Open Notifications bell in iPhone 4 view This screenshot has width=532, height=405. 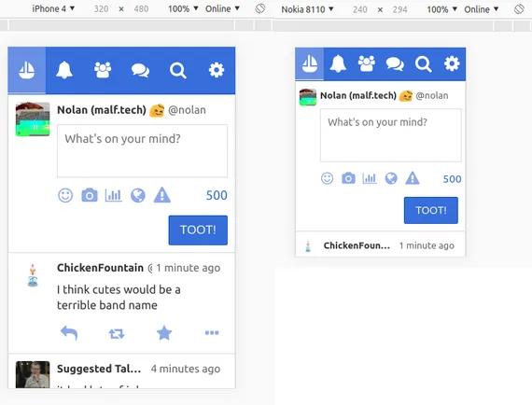tap(64, 70)
